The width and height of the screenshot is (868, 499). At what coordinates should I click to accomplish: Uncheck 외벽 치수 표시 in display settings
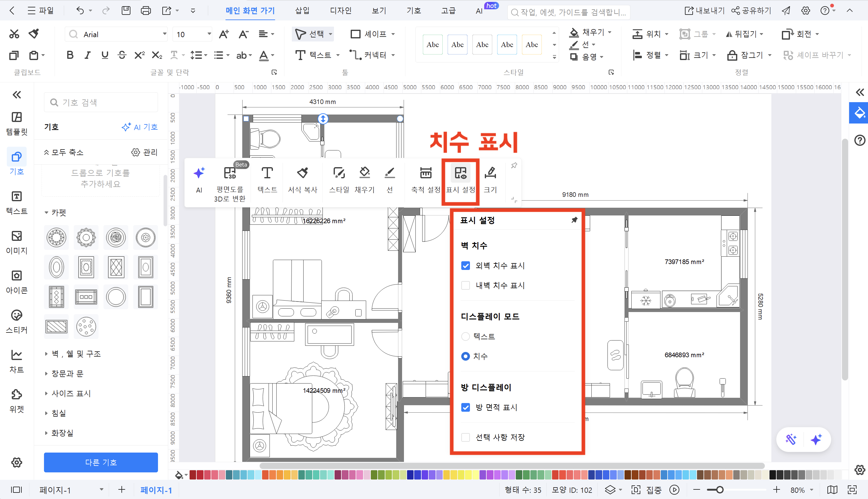465,265
